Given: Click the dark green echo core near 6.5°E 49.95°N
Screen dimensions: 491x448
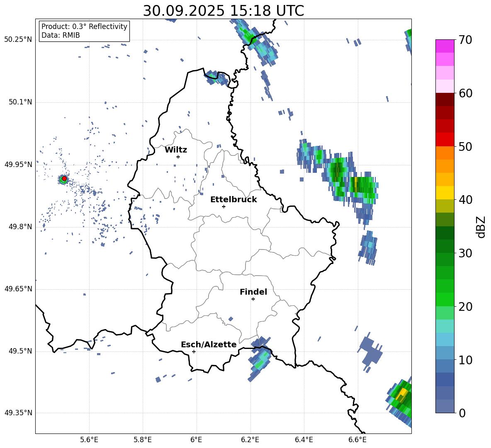Looking at the screenshot, I should pos(337,170).
